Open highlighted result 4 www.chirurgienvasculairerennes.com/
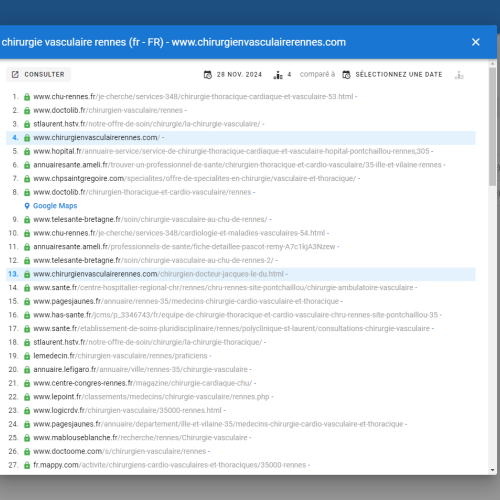This screenshot has height=500, width=500. (x=97, y=137)
